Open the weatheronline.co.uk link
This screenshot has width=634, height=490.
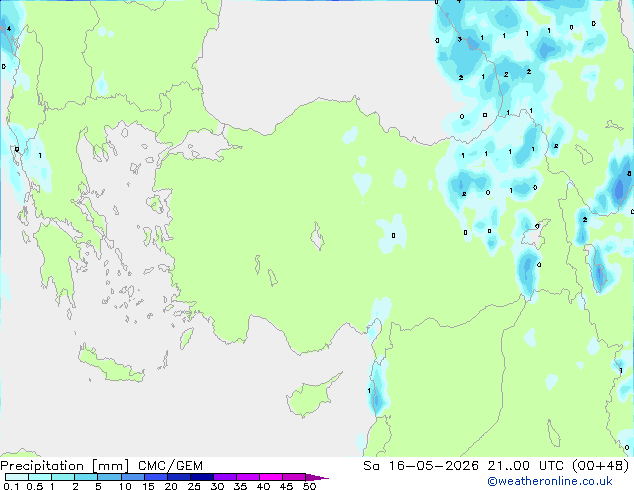550,482
